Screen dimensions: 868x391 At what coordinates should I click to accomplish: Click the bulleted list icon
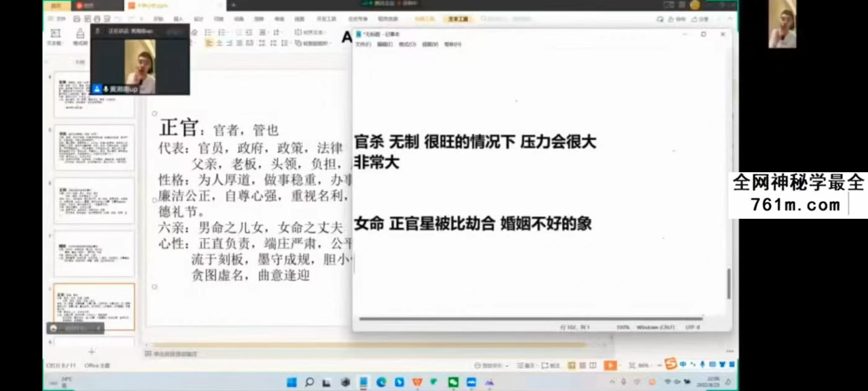(209, 32)
